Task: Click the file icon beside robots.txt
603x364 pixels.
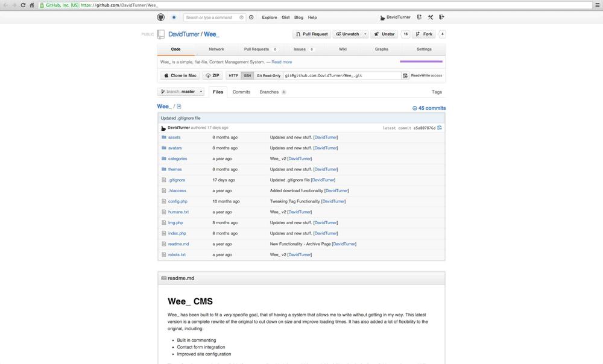Action: (x=164, y=254)
